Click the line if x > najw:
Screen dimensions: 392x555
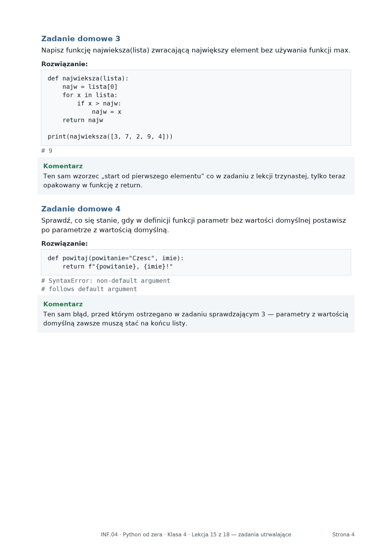[x=99, y=103]
